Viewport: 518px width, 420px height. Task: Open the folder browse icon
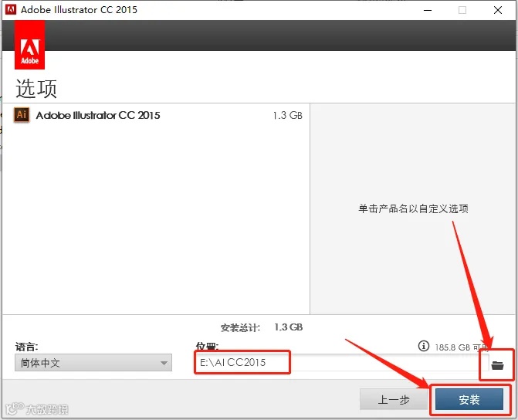[x=497, y=365]
